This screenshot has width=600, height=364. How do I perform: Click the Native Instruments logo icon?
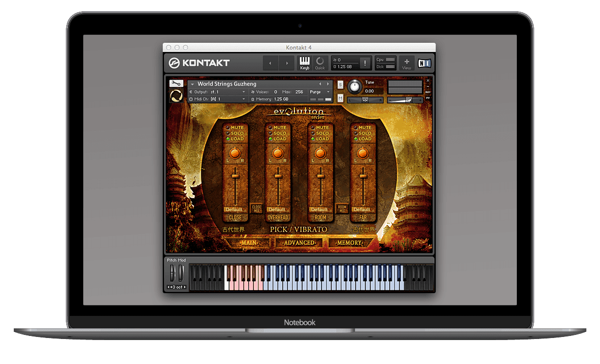(424, 62)
